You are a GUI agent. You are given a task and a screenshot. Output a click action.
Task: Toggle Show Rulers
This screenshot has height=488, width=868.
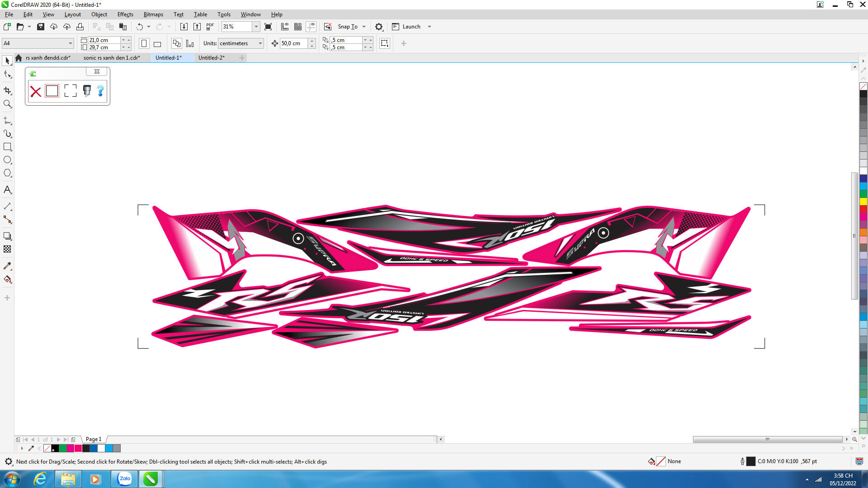click(x=285, y=27)
